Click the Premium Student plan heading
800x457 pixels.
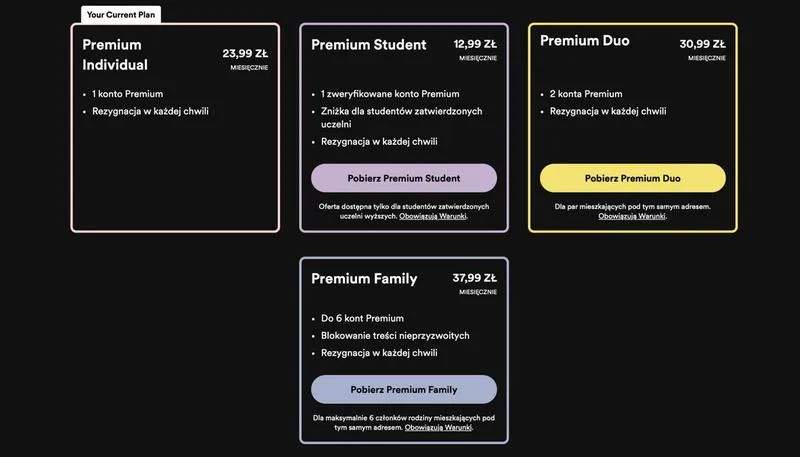tap(369, 45)
